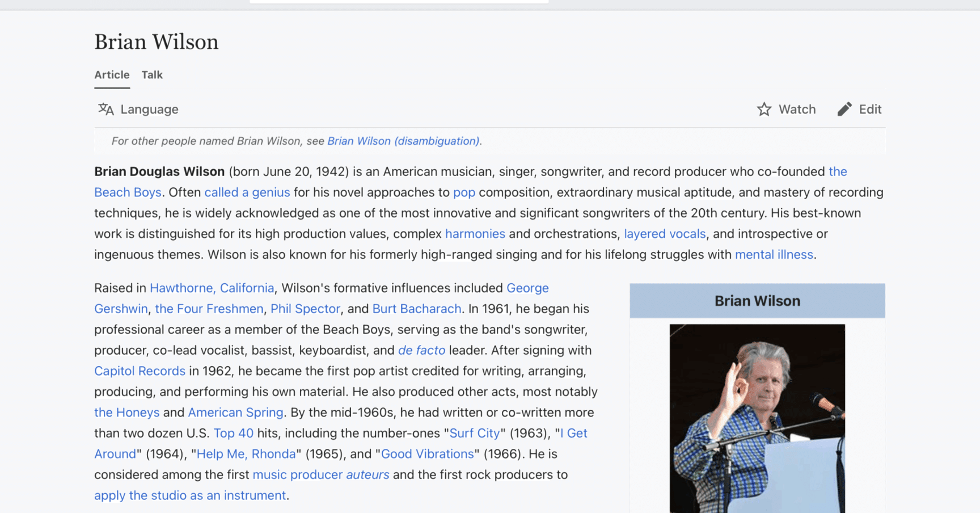
Task: Click the Edit pencil icon
Action: [844, 109]
